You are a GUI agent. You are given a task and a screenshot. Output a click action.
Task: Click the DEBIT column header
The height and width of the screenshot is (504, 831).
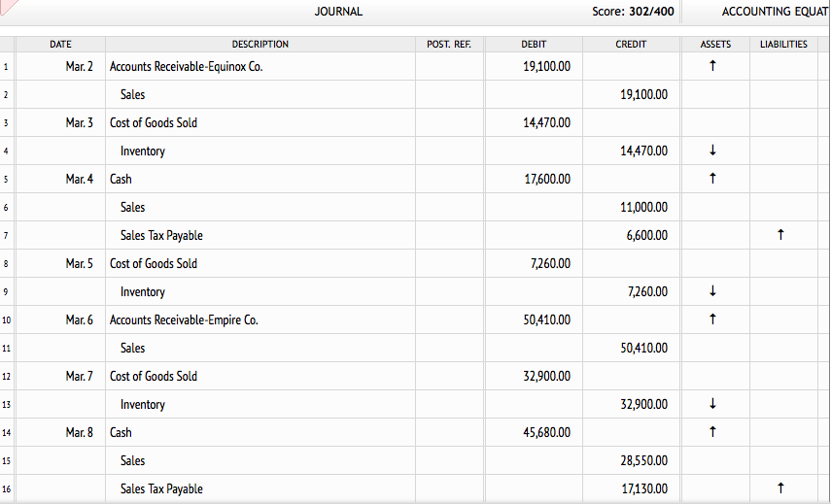tap(534, 45)
